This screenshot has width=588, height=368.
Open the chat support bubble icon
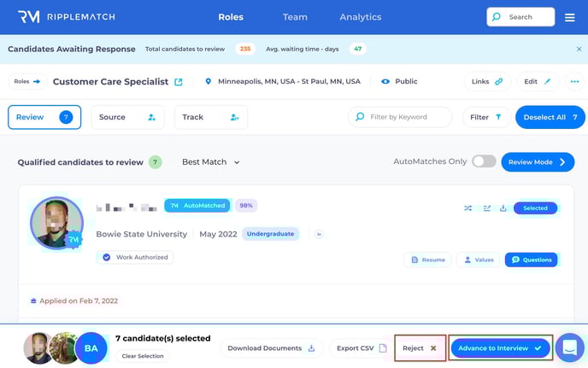pos(567,348)
